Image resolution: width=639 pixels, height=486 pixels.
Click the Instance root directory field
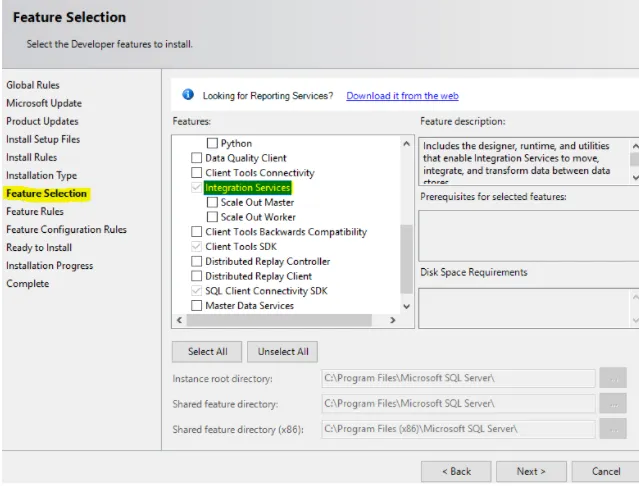(458, 378)
